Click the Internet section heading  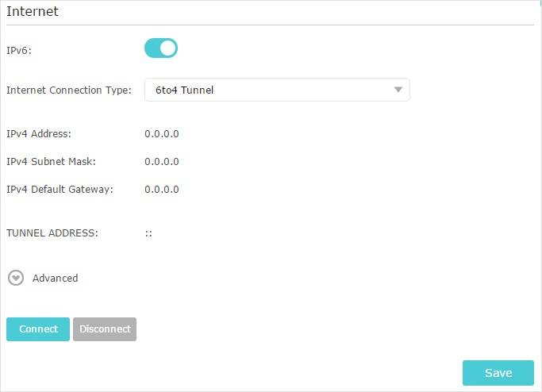(x=33, y=12)
